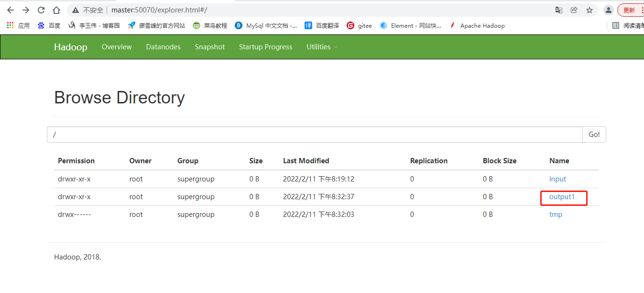
Task: Expand the Utilities dropdown menu
Action: 322,47
